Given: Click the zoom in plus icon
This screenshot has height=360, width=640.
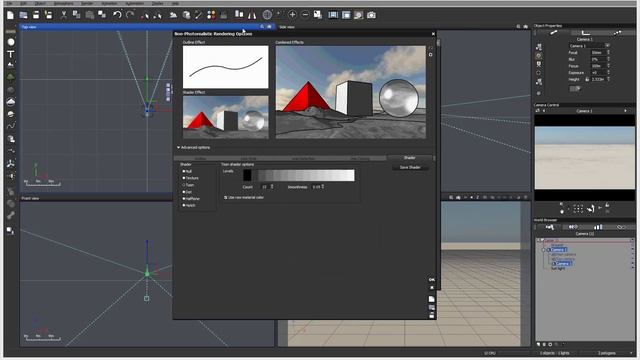Looking at the screenshot, I should tap(292, 15).
